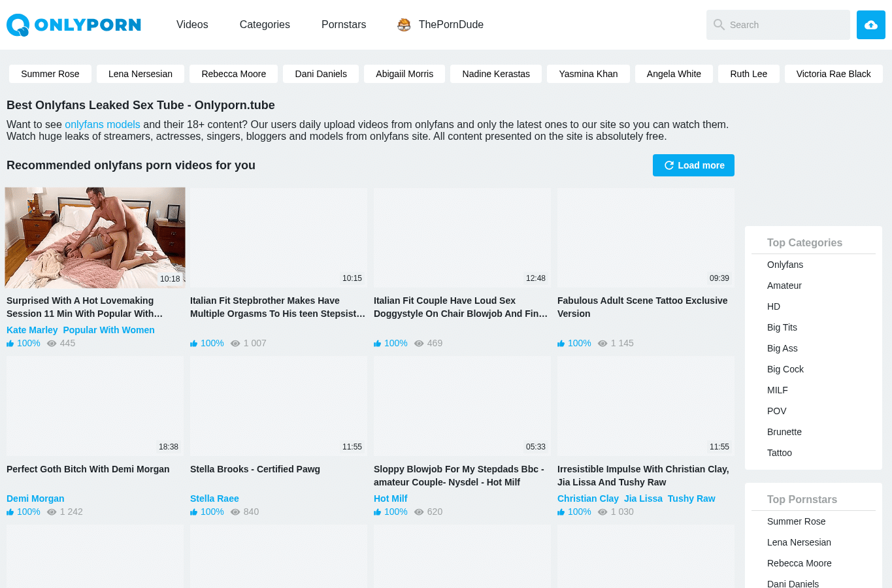Open Rebecca Moore in the Top Pornstars list

click(799, 563)
